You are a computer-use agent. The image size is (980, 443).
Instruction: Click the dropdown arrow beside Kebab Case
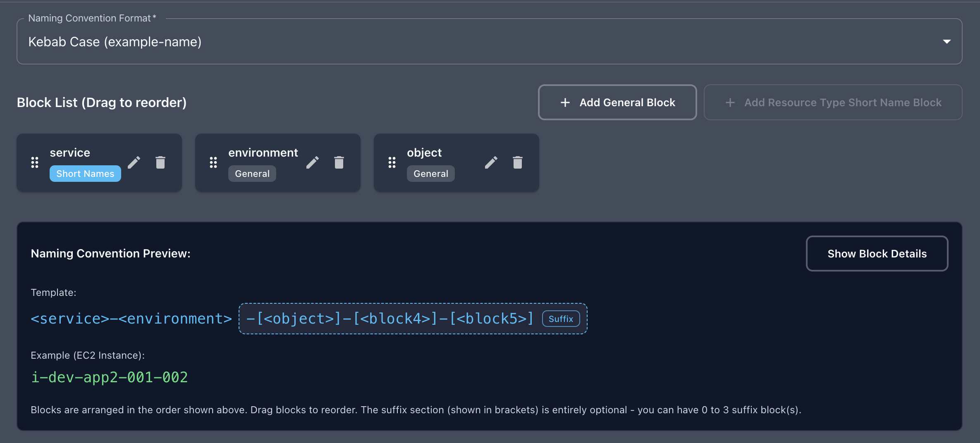(947, 42)
